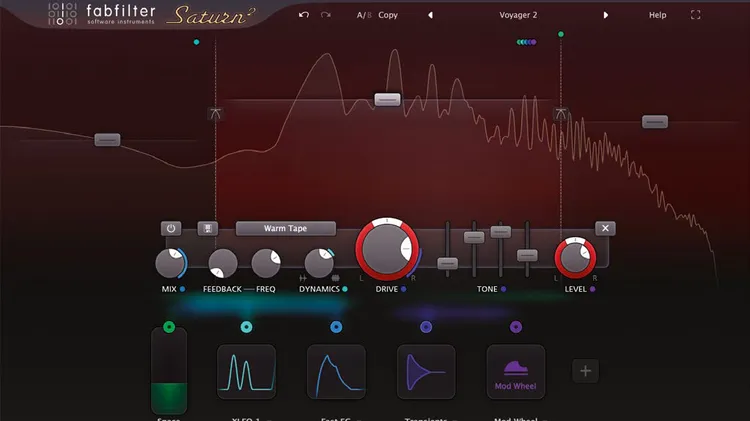This screenshot has height=421, width=750.
Task: Click the large Drive knob
Action: 386,249
